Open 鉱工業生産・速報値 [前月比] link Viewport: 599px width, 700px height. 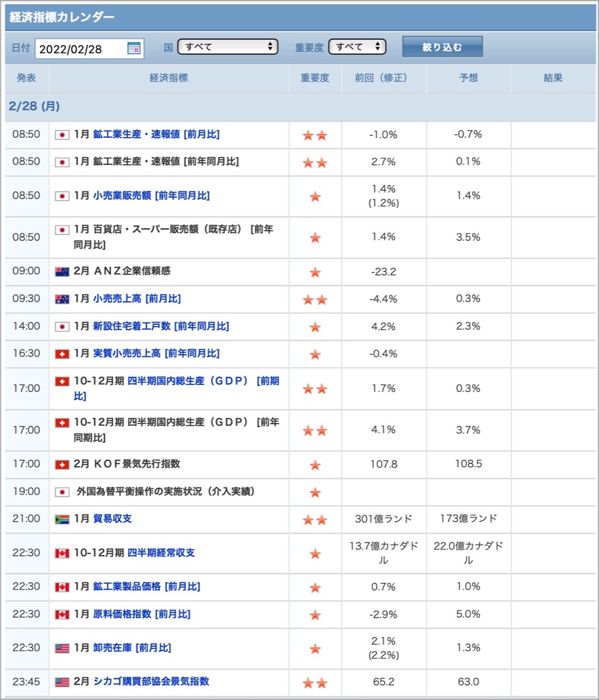click(156, 134)
